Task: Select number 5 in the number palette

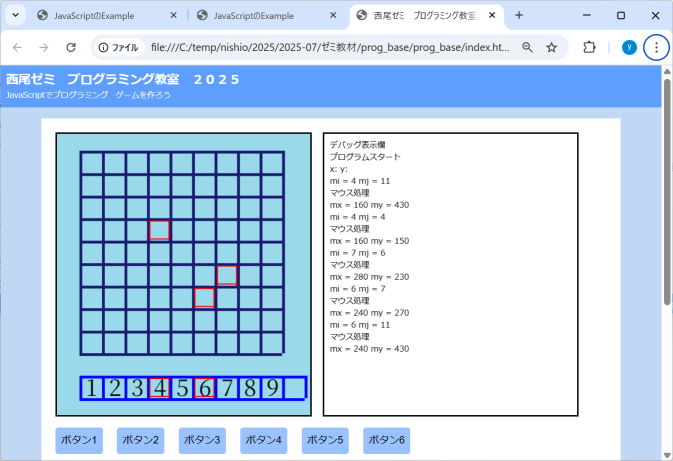Action: click(182, 388)
